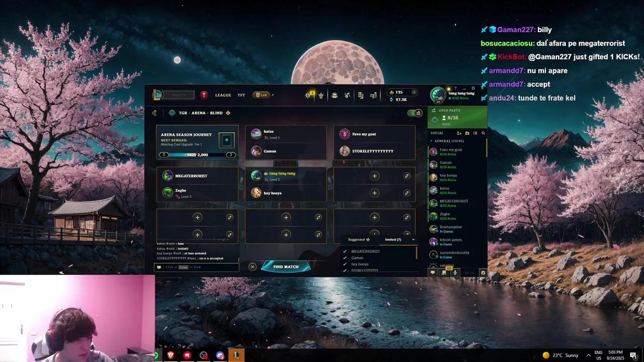Switch to the Suggested tab
The height and width of the screenshot is (362, 644).
click(356, 240)
